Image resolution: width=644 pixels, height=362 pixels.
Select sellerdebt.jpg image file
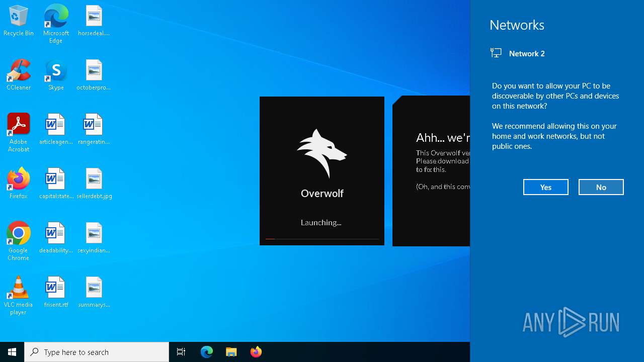point(94,184)
